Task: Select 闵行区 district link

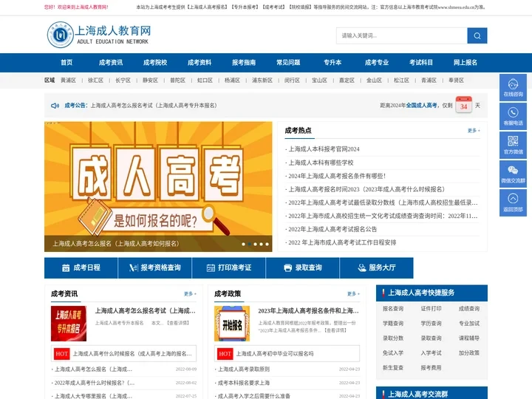Action: [292, 81]
